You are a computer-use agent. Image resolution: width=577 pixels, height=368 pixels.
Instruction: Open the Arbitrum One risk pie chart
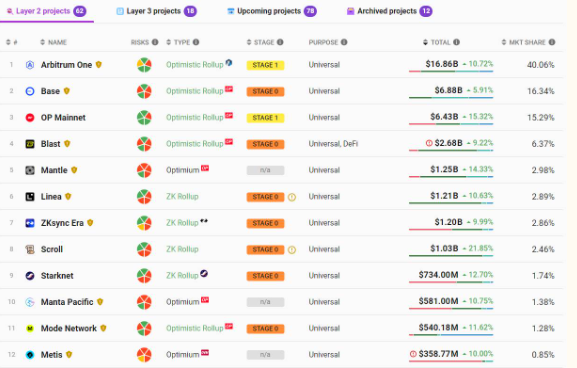144,65
